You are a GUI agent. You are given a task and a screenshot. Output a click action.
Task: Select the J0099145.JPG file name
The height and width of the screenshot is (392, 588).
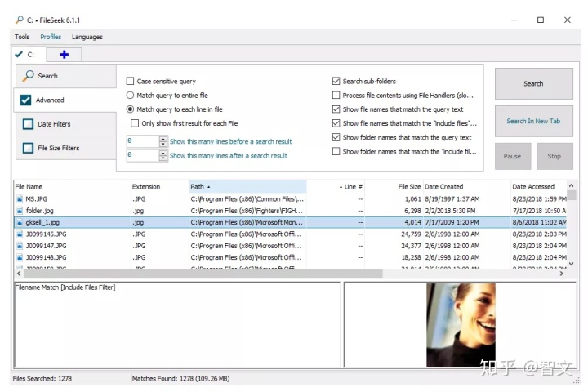tap(46, 234)
